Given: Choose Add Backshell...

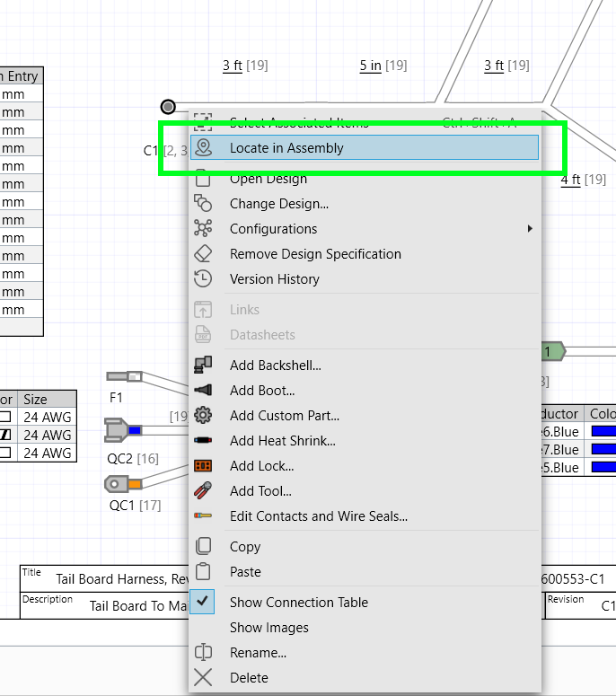Looking at the screenshot, I should tap(365, 365).
